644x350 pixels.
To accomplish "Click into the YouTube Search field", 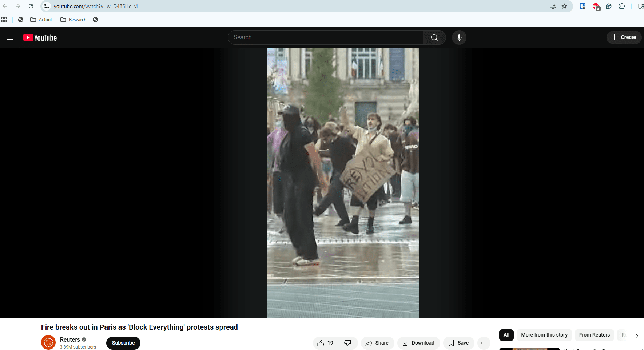I will pos(326,37).
